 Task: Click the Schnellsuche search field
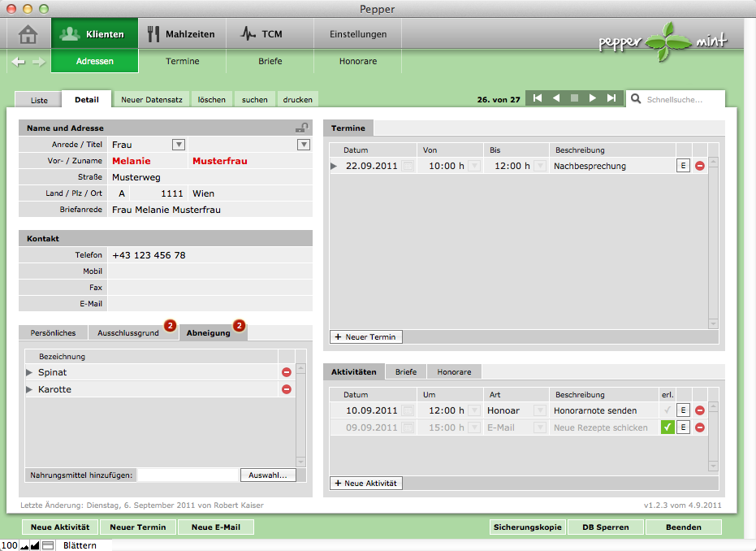pos(680,99)
